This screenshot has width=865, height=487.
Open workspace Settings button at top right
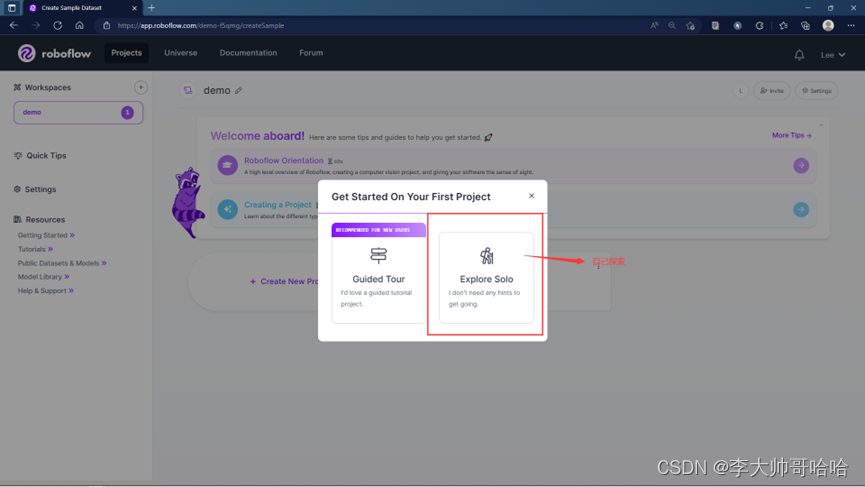(x=816, y=90)
